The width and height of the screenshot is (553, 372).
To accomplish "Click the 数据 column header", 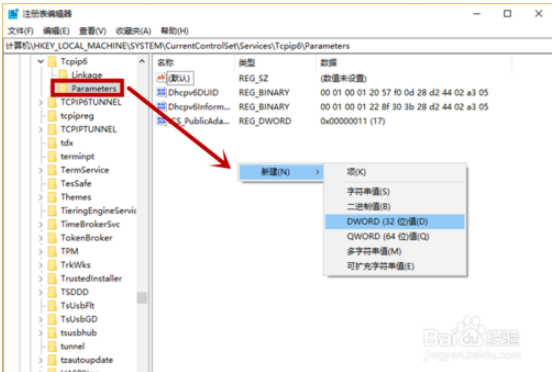I will [x=328, y=63].
